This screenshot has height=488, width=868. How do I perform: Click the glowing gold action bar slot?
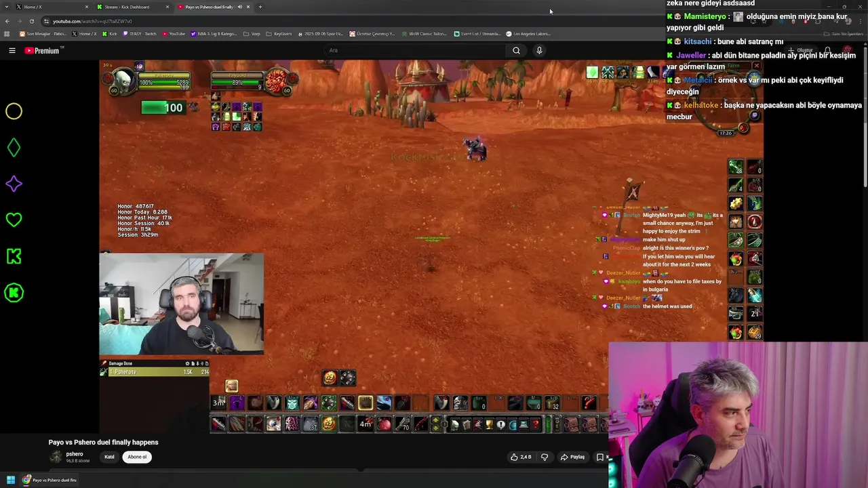point(366,403)
